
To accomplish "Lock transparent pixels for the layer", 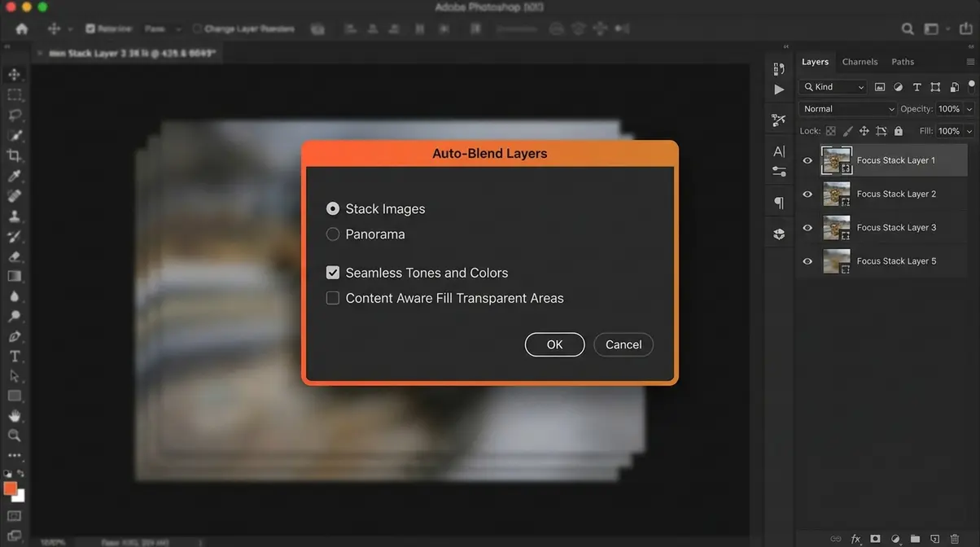I will click(x=830, y=131).
